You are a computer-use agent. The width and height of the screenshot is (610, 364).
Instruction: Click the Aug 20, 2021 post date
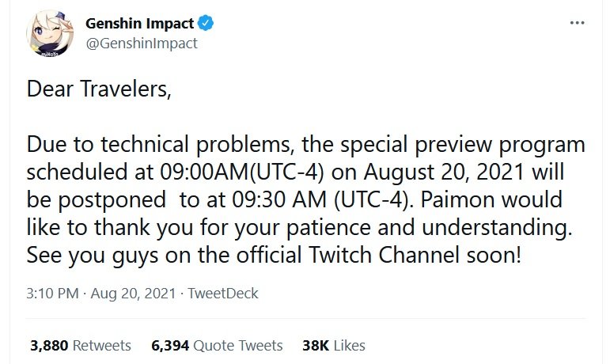133,294
